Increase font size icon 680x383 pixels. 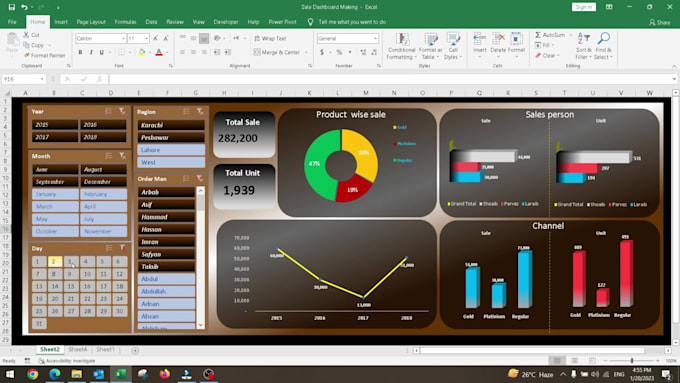[155, 38]
